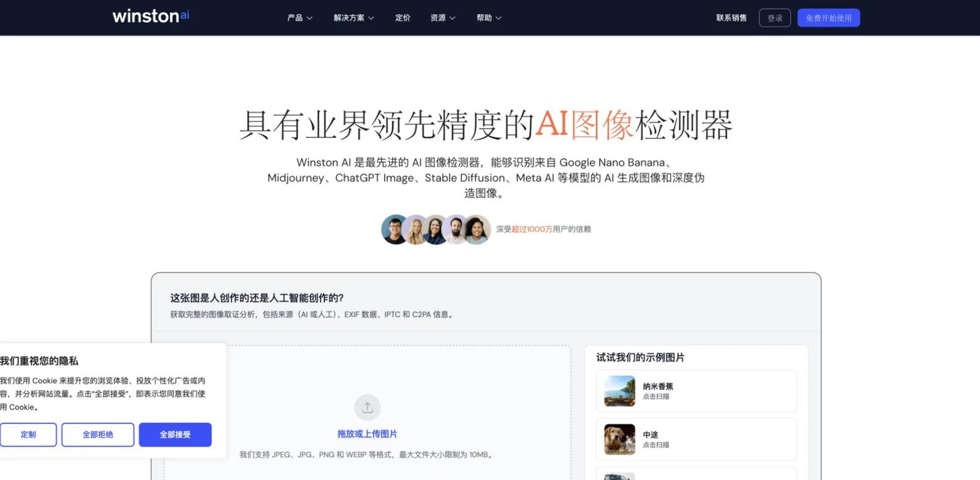Click the 中途 sample label
The width and height of the screenshot is (980, 480).
650,435
